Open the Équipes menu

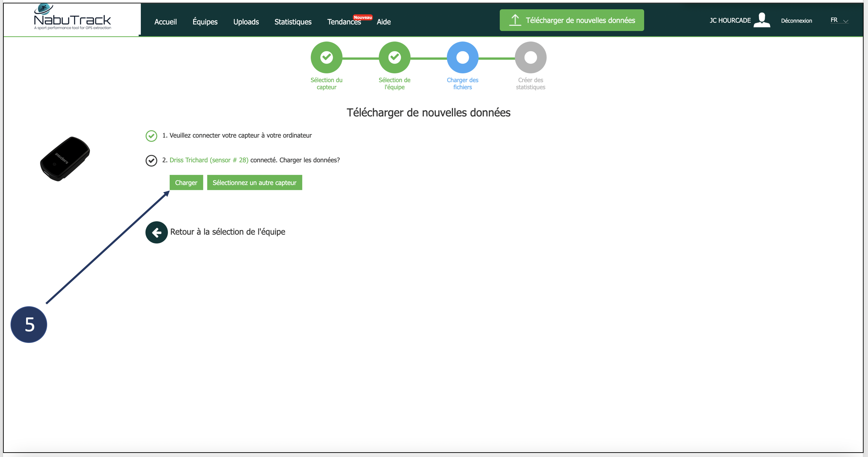click(x=205, y=22)
